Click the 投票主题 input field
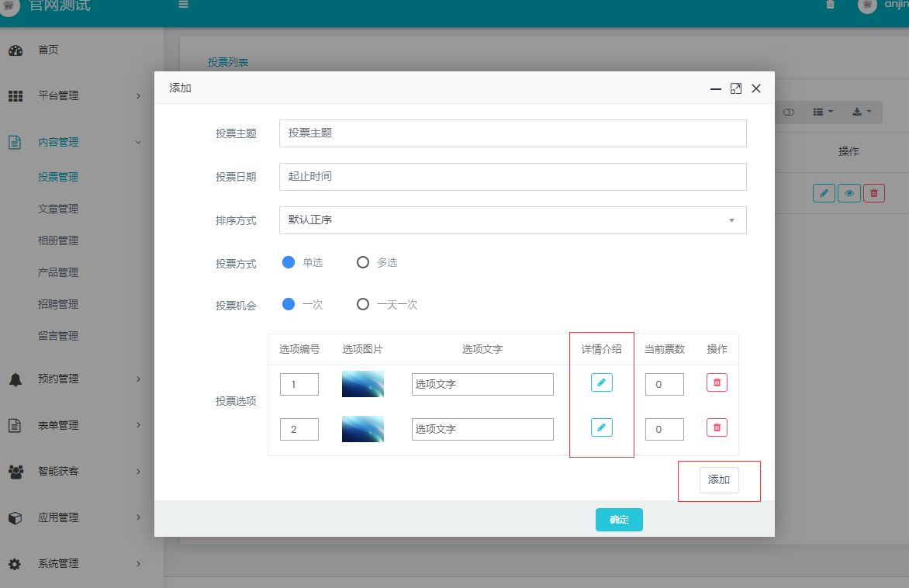909x588 pixels. click(512, 133)
